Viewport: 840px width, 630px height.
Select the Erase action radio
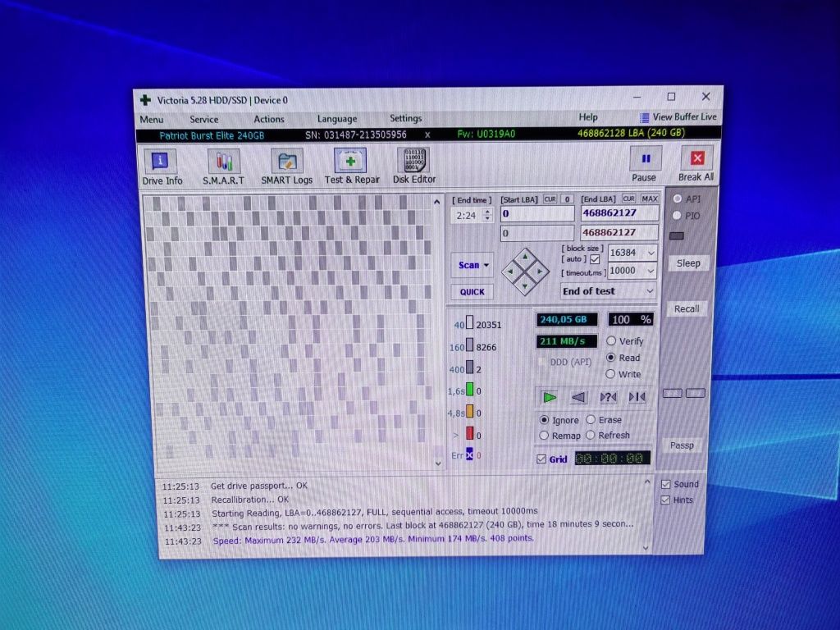click(591, 419)
